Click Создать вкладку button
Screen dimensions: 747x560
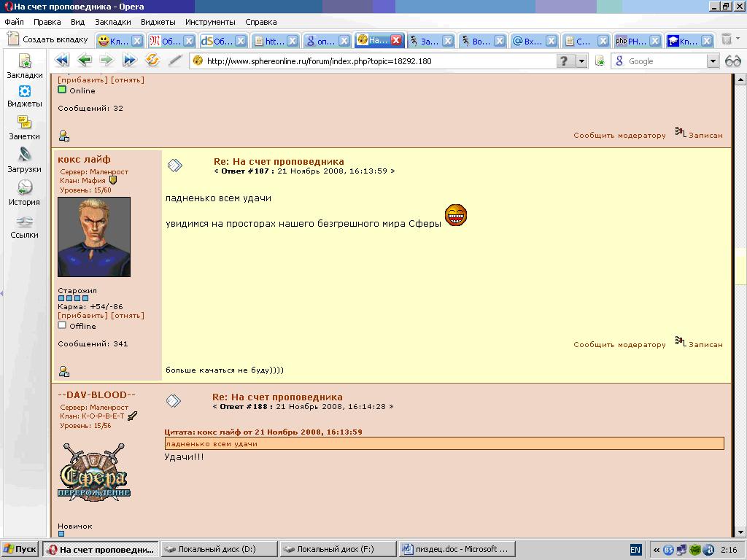point(47,39)
